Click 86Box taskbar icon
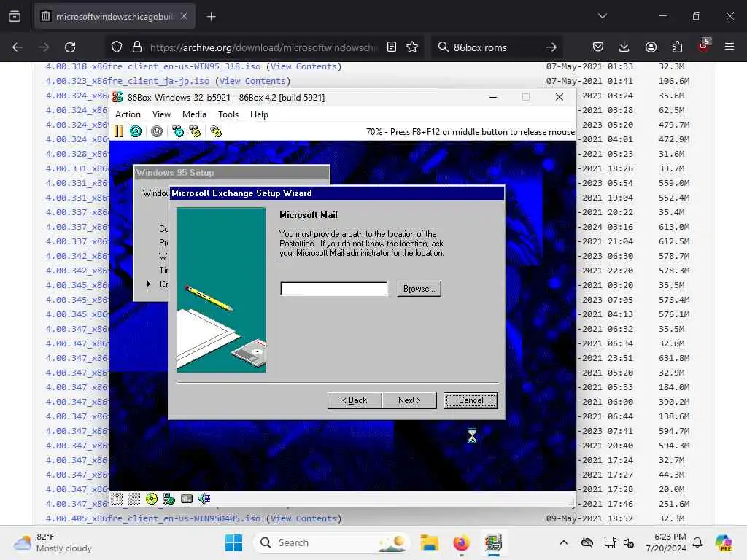Screen dimensions: 747x560 coord(494,542)
